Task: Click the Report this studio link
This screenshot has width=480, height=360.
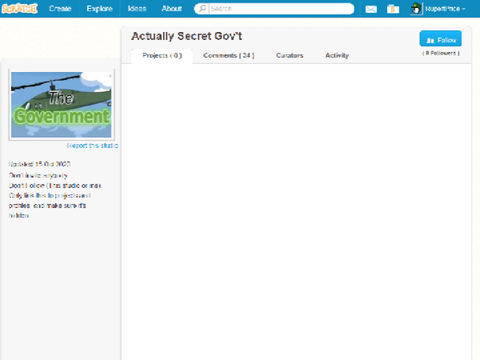Action: click(x=92, y=146)
